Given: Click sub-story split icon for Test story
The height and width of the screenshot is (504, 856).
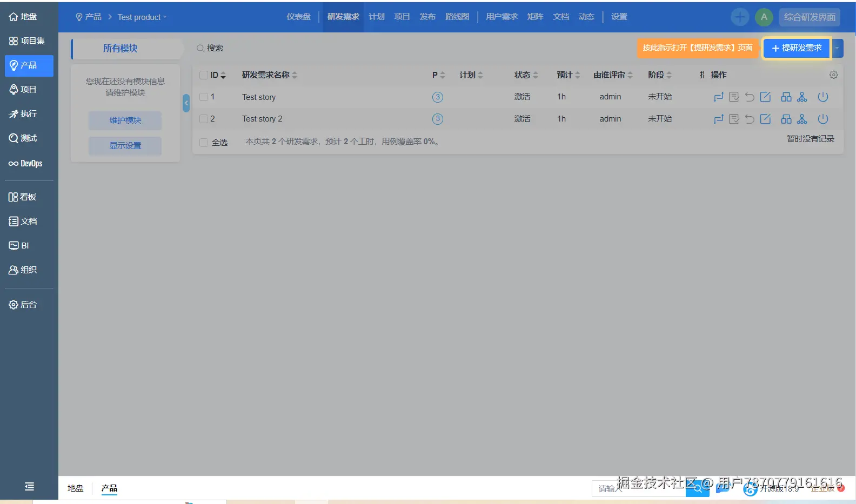Looking at the screenshot, I should pyautogui.click(x=786, y=97).
